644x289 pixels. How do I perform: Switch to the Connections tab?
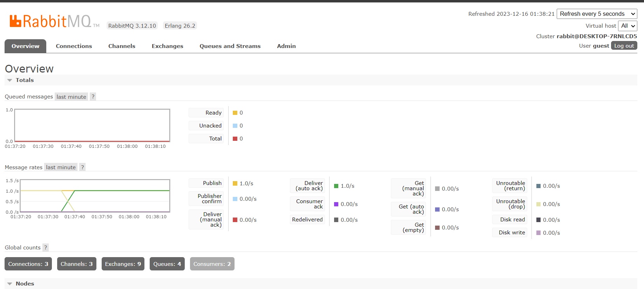point(74,46)
